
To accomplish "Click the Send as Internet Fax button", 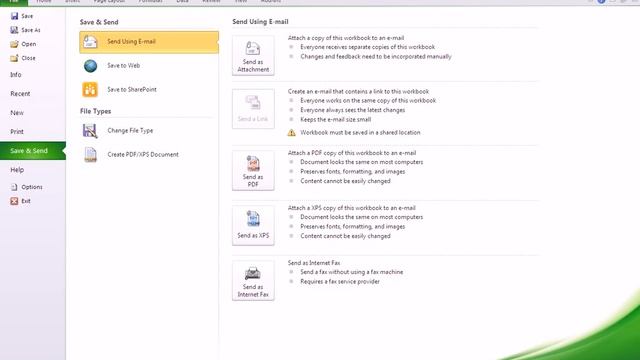I will pos(253,281).
